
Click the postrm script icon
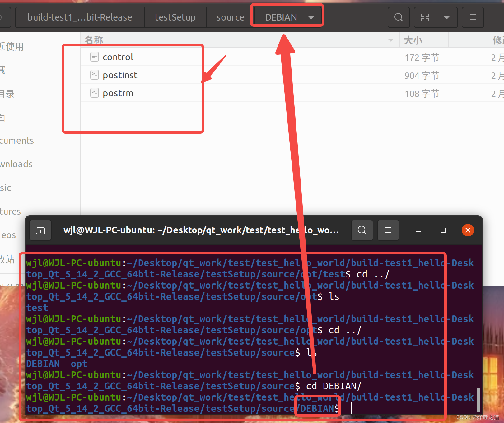(x=95, y=93)
